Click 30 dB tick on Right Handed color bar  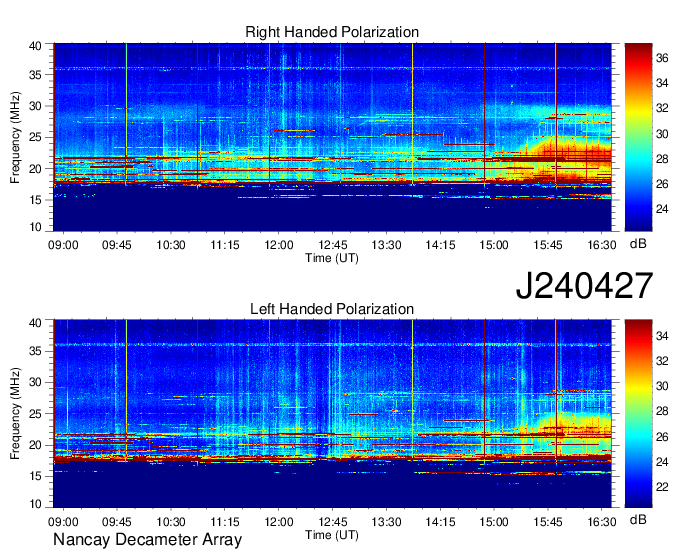[662, 134]
